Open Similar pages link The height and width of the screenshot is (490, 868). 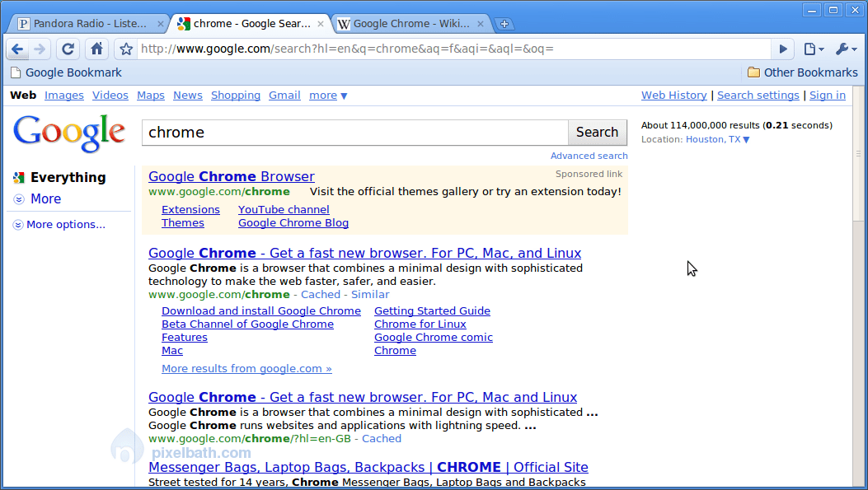coord(370,294)
